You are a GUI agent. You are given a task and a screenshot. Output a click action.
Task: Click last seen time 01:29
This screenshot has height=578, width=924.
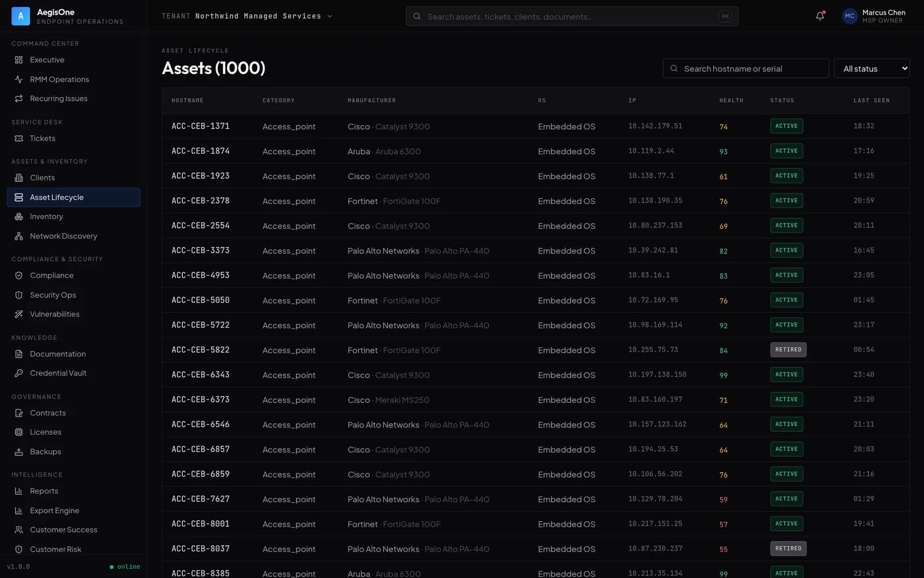[864, 499]
